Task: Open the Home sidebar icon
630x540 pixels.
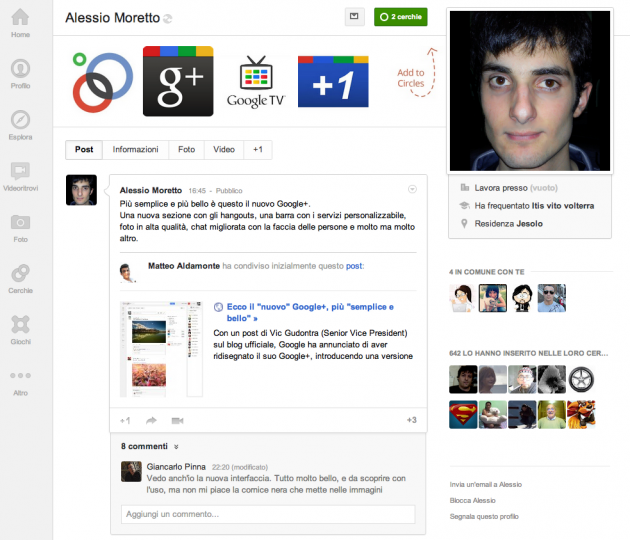Action: point(20,23)
